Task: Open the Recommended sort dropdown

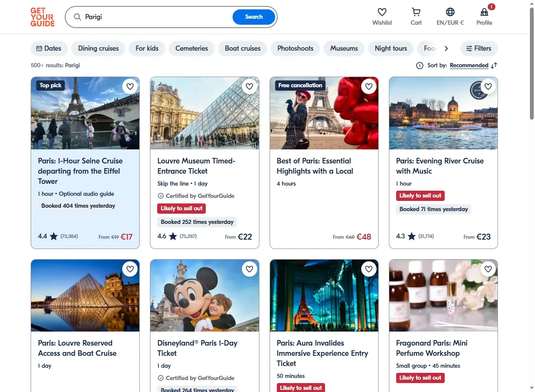Action: pyautogui.click(x=469, y=66)
